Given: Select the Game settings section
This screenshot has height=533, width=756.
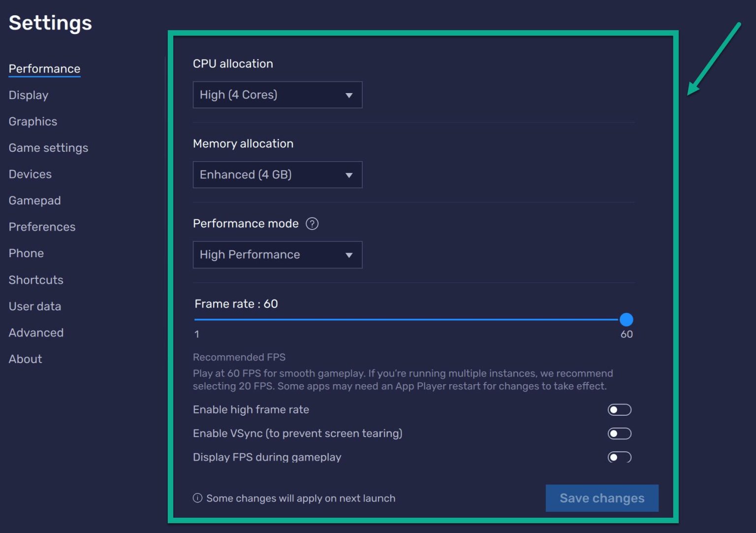Looking at the screenshot, I should point(48,148).
